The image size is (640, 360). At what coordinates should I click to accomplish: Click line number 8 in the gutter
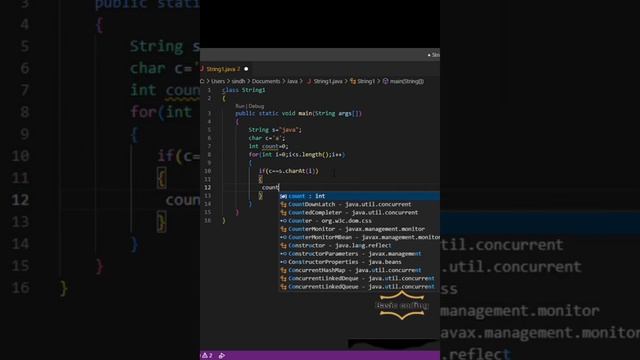(x=209, y=155)
